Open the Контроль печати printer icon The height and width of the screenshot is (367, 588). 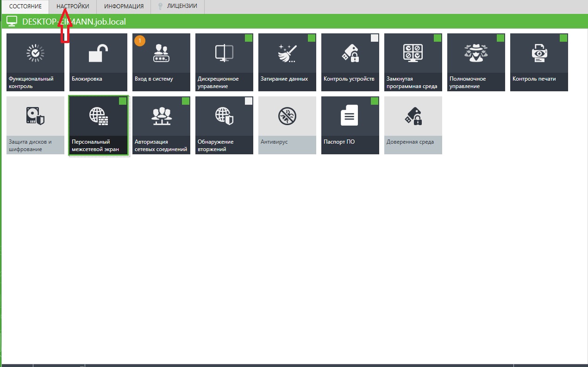point(539,53)
